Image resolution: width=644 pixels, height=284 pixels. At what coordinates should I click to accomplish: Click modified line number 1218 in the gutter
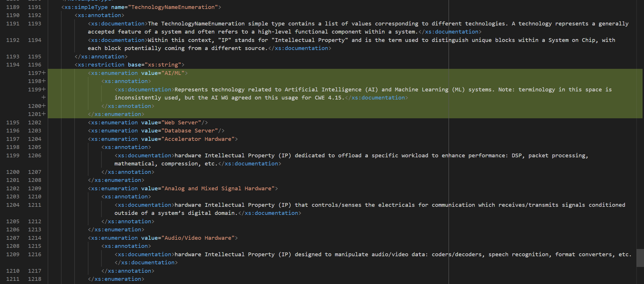[x=35, y=279]
